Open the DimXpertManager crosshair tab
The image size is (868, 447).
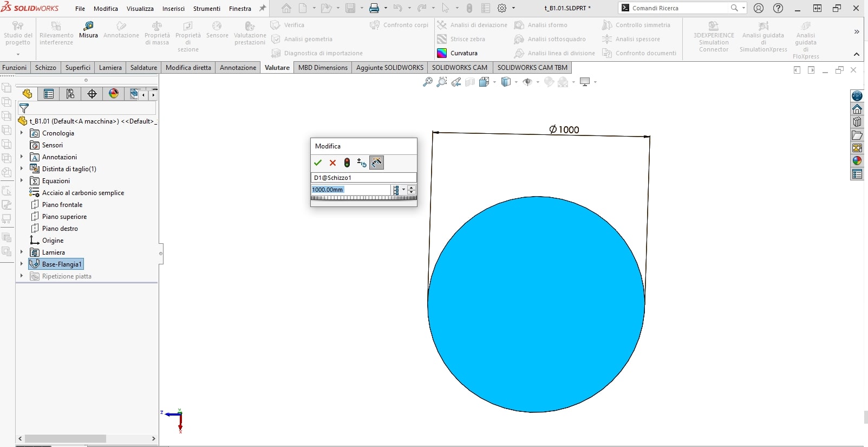[x=92, y=94]
